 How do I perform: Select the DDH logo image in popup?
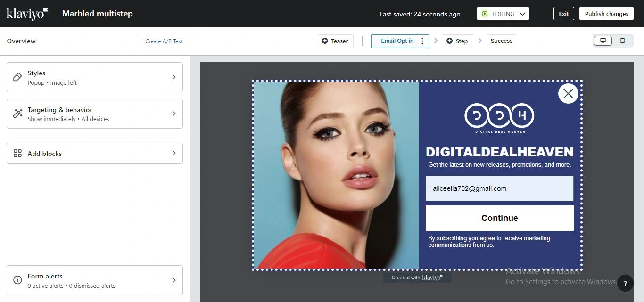click(x=499, y=118)
